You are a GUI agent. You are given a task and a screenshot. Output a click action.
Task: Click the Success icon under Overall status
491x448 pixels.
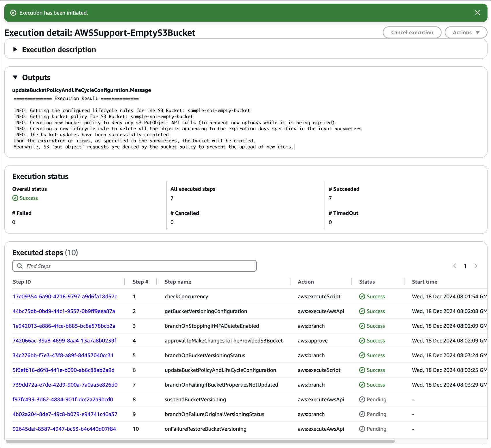tap(14, 198)
